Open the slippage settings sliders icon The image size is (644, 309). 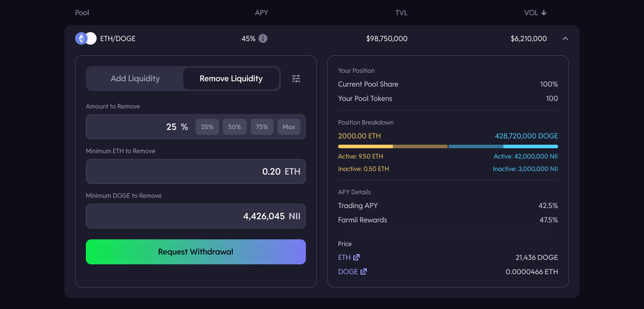point(296,79)
